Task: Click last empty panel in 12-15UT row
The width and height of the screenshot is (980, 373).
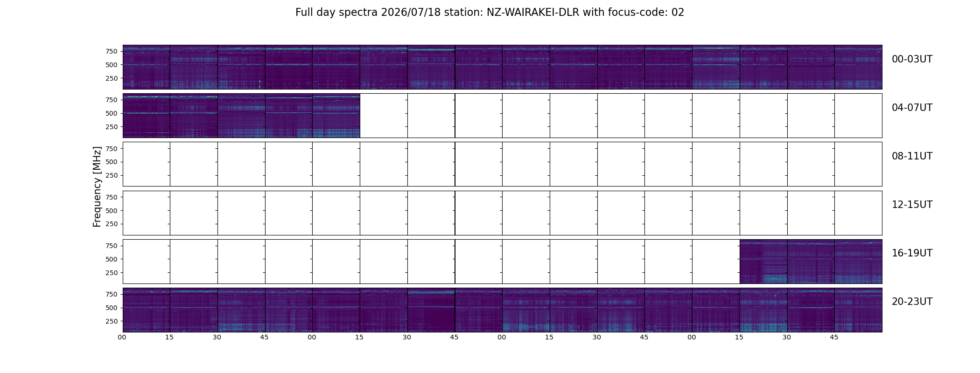Action: (858, 213)
